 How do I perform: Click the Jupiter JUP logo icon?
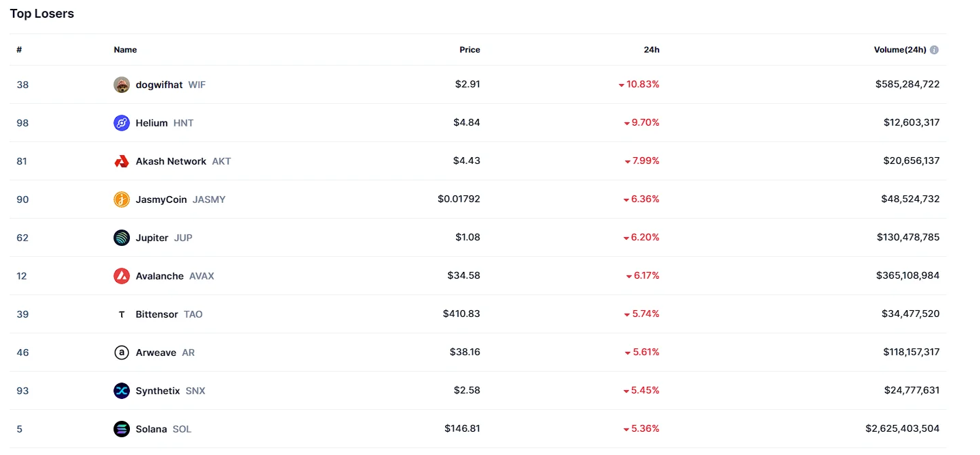tap(122, 238)
